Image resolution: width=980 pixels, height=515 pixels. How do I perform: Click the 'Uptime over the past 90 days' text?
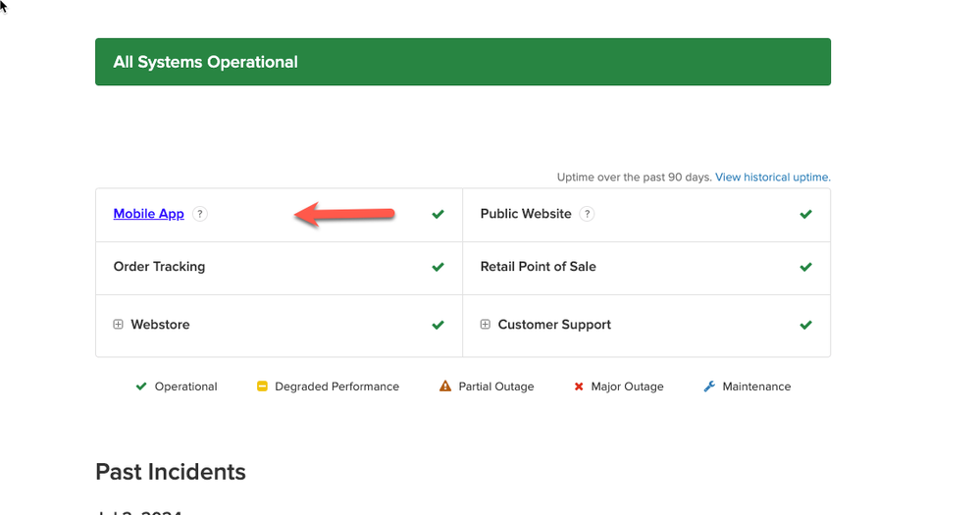(x=635, y=177)
